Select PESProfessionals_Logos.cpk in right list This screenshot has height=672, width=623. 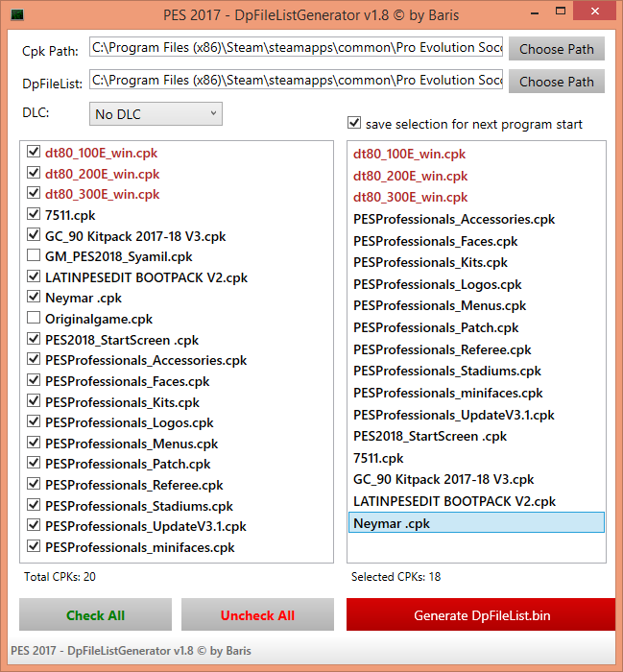click(476, 284)
